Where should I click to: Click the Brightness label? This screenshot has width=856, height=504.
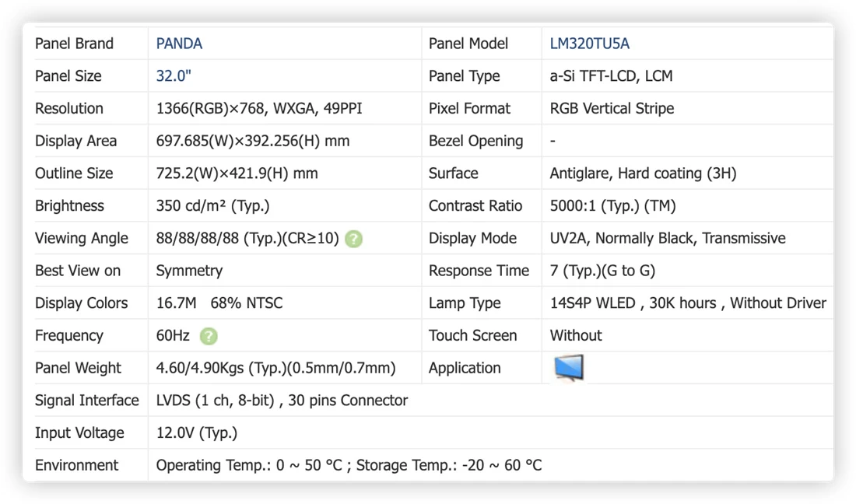(x=69, y=205)
